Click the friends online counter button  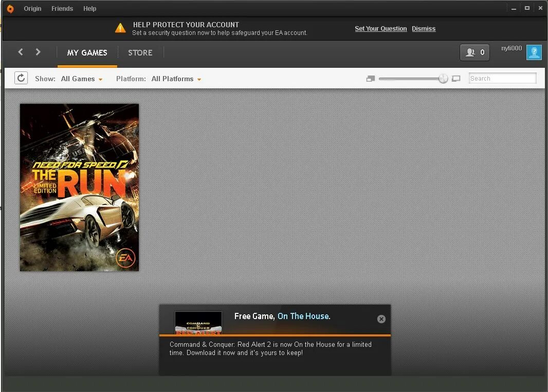point(474,52)
